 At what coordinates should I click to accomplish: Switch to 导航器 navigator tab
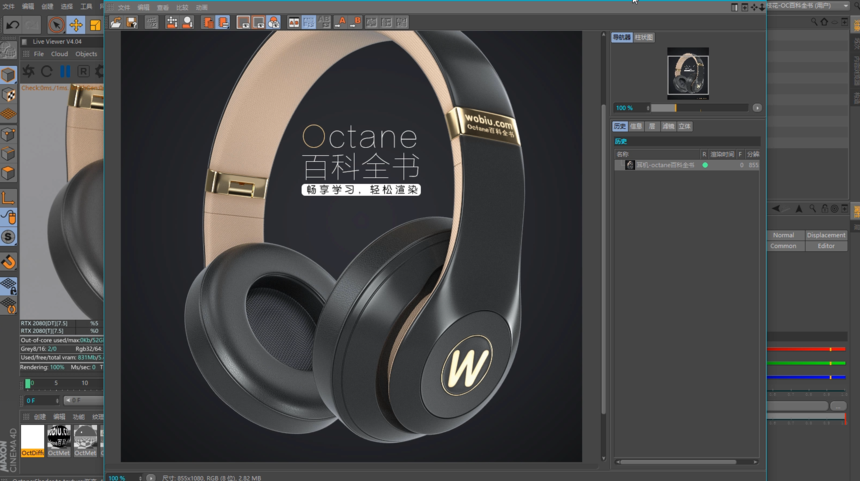coord(621,37)
